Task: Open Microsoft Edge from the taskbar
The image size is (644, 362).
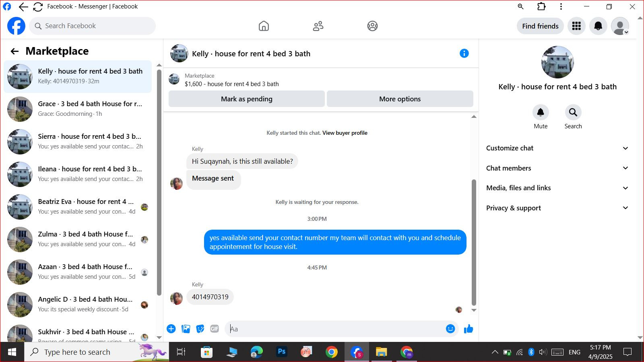Action: [x=256, y=352]
